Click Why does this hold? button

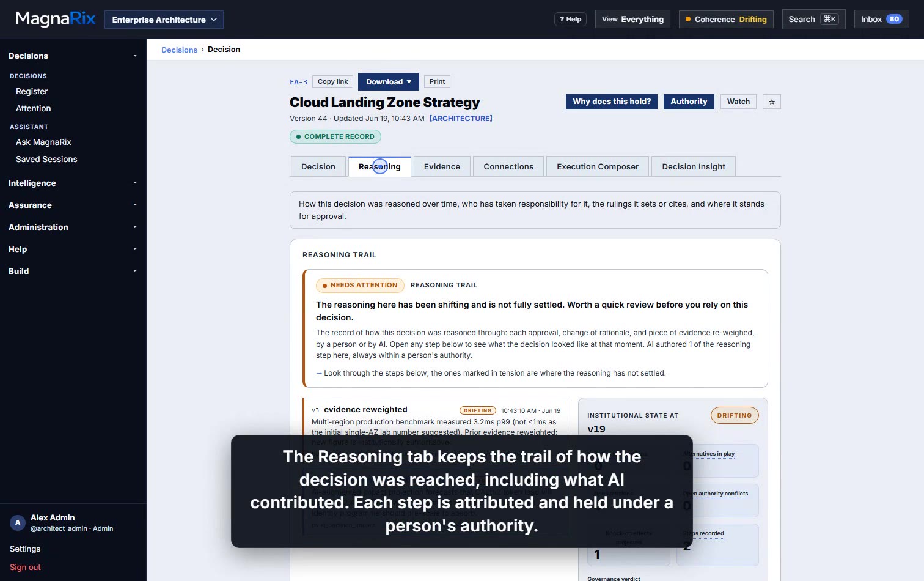pyautogui.click(x=612, y=102)
